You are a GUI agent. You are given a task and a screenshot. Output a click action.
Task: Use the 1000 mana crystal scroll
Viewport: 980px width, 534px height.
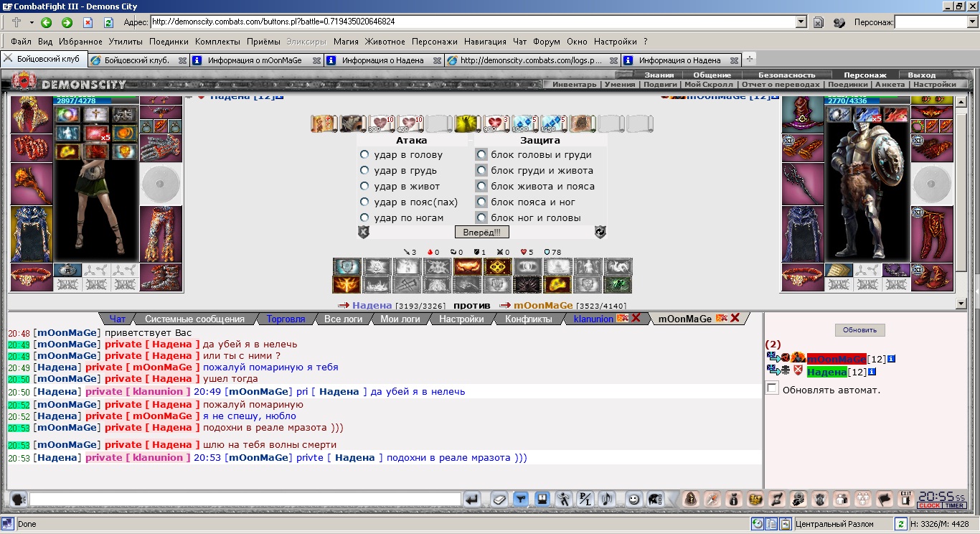(x=525, y=124)
